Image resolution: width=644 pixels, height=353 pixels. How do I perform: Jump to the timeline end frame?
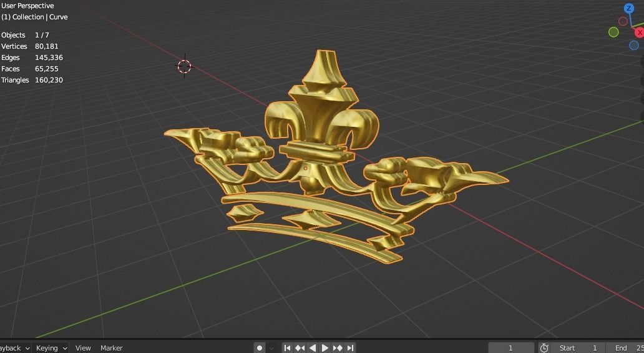coord(350,348)
